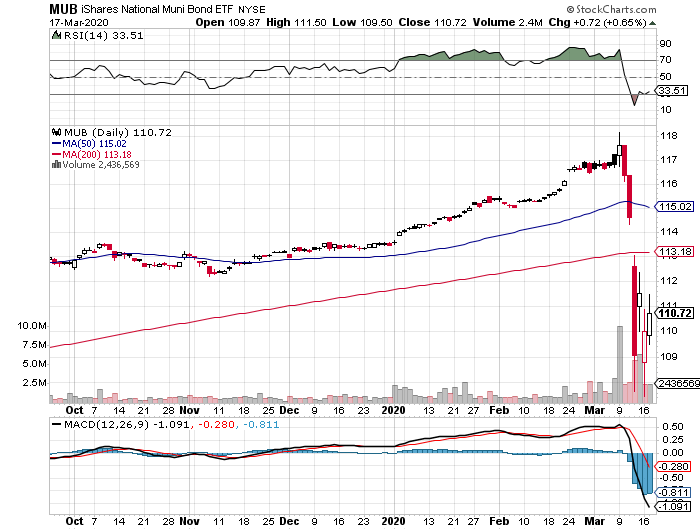The image size is (700, 530).
Task: Click the 118 price axis label
Action: (x=669, y=136)
